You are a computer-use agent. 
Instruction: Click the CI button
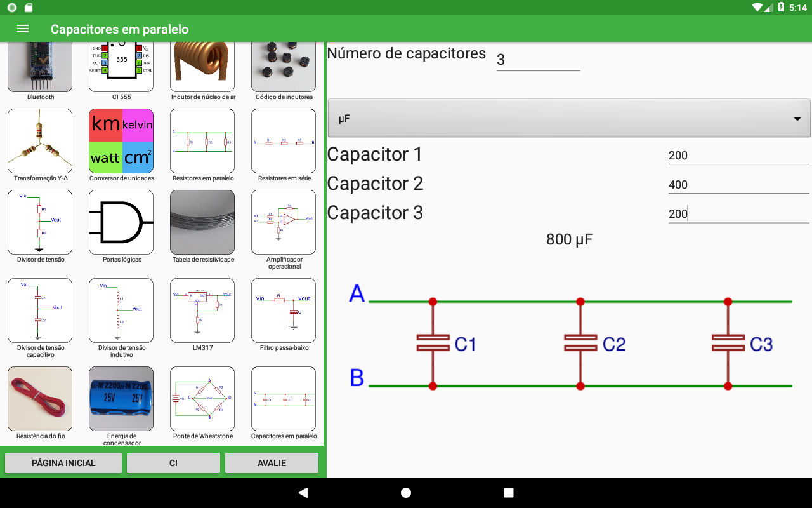(x=173, y=463)
